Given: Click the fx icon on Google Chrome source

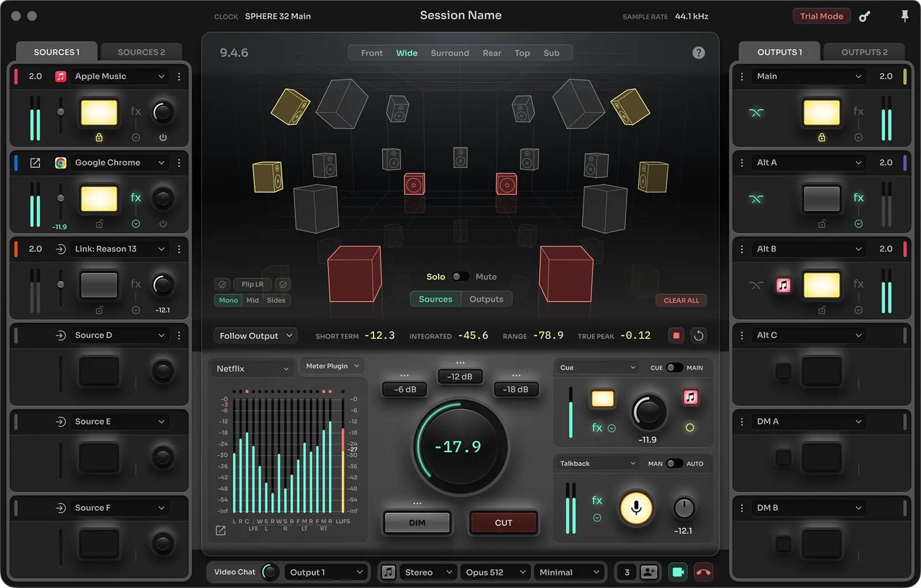Looking at the screenshot, I should (136, 197).
